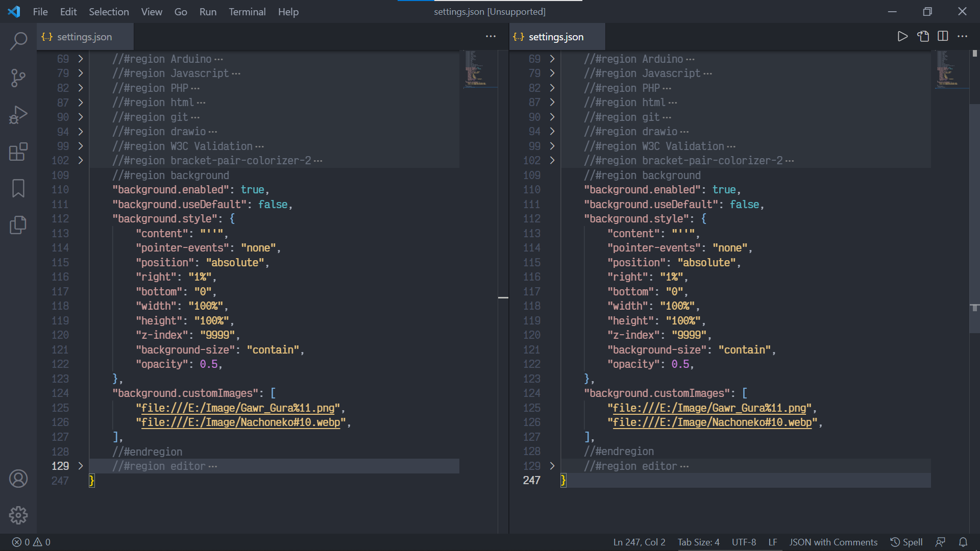Open the Accounts menu icon
The image size is (980, 551).
tap(18, 479)
